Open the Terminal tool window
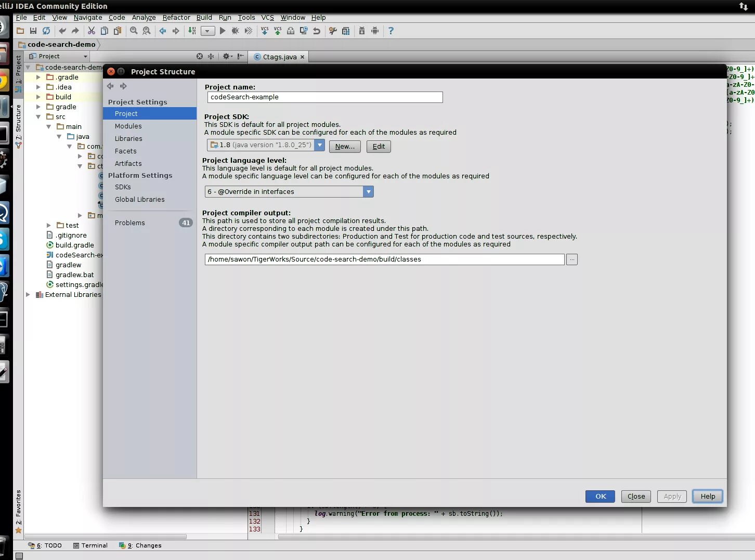Screen dimensions: 755x560 pos(90,545)
